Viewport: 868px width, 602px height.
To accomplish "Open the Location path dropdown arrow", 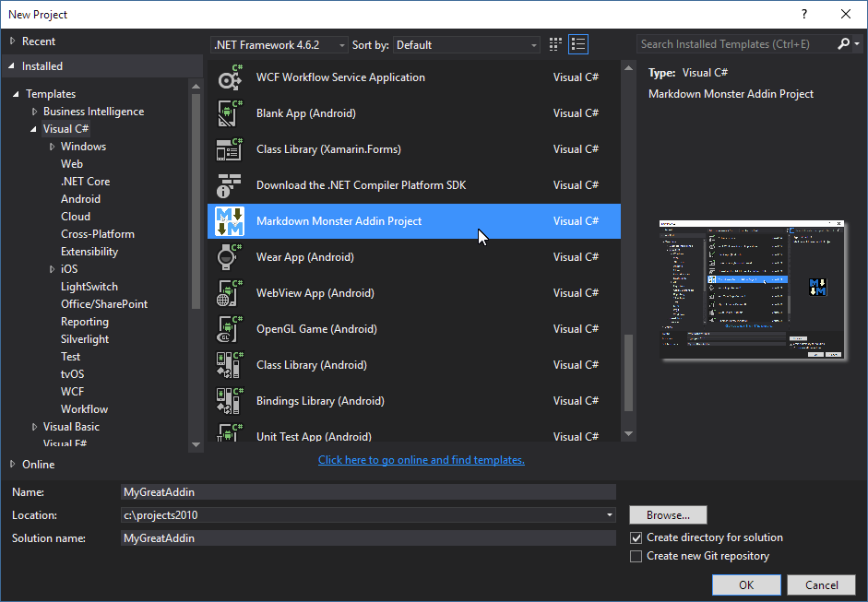I will (610, 515).
